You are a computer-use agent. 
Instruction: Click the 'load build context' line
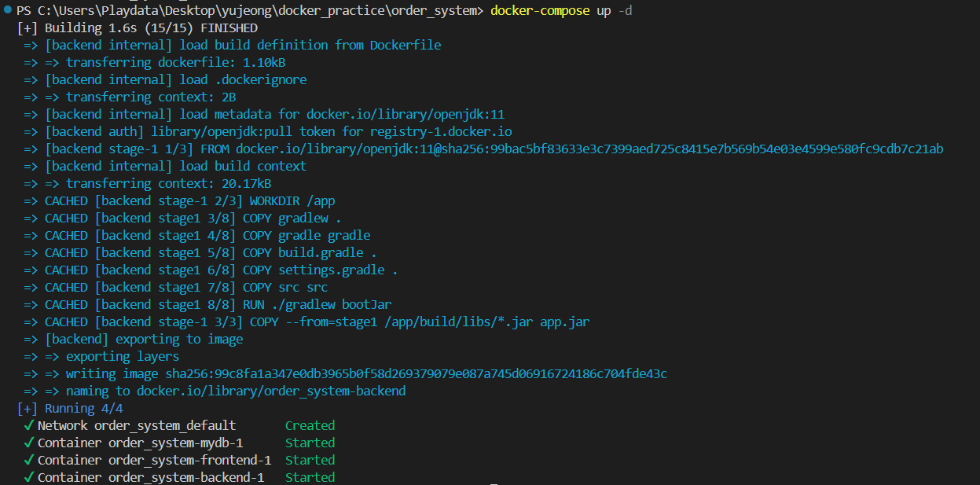pos(165,167)
